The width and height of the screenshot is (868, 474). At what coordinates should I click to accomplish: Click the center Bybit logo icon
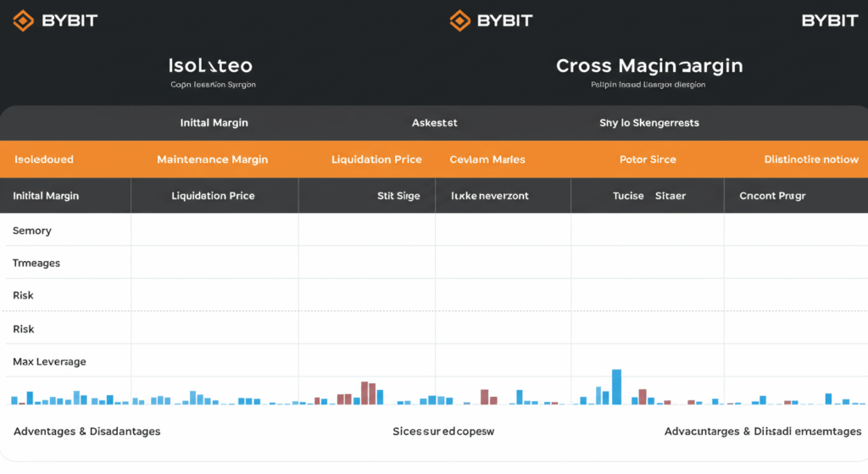[460, 20]
